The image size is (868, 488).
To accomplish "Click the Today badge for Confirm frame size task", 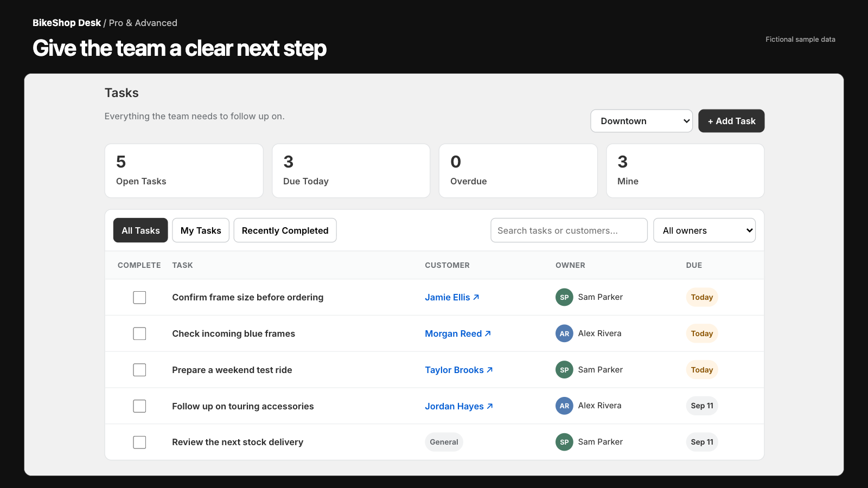I will coord(702,297).
